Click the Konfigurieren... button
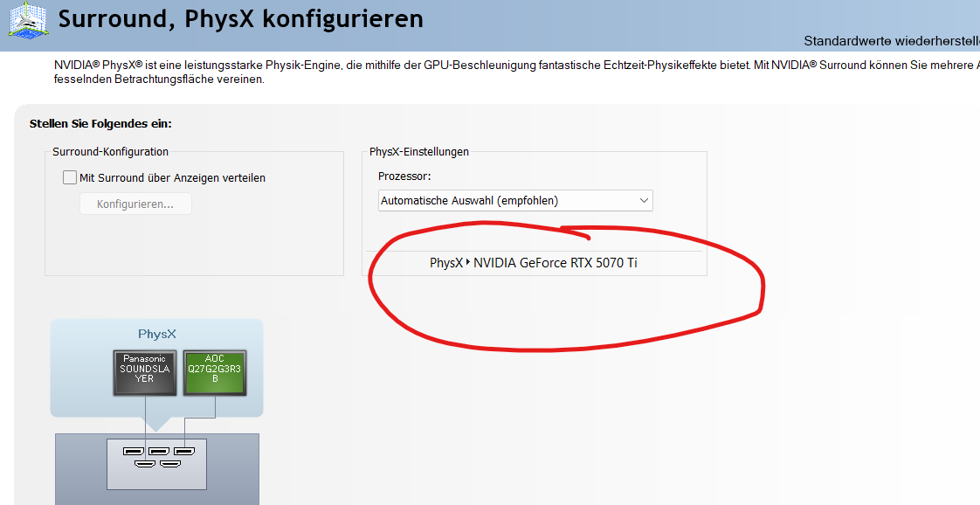The width and height of the screenshot is (980, 505). click(x=135, y=204)
